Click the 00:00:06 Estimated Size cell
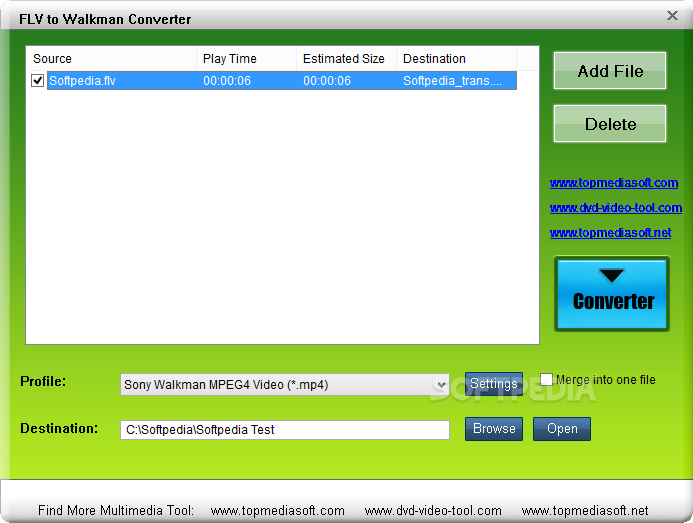The image size is (693, 523). tap(327, 81)
